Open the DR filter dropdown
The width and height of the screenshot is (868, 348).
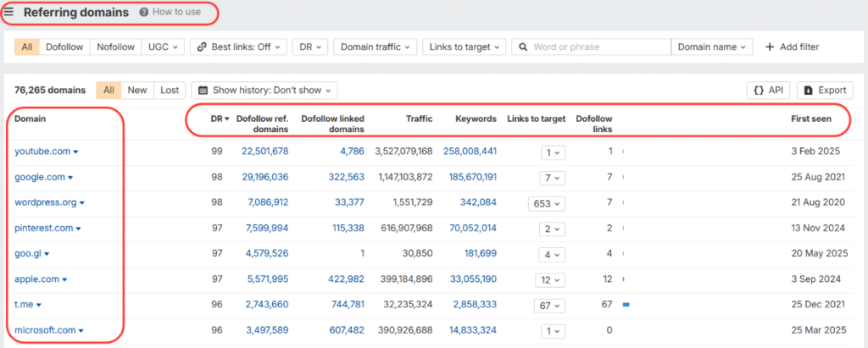point(310,47)
